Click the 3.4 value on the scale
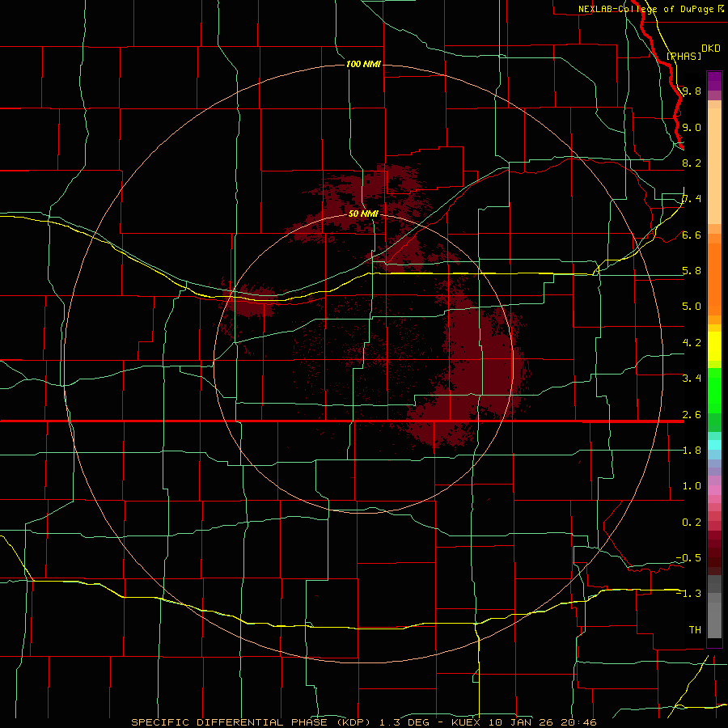The image size is (728, 728). point(692,379)
